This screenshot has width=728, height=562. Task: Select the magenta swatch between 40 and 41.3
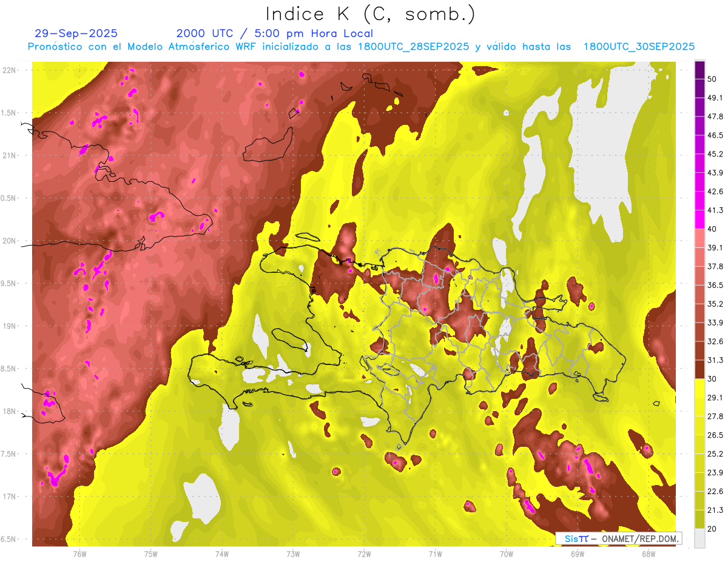pos(699,219)
